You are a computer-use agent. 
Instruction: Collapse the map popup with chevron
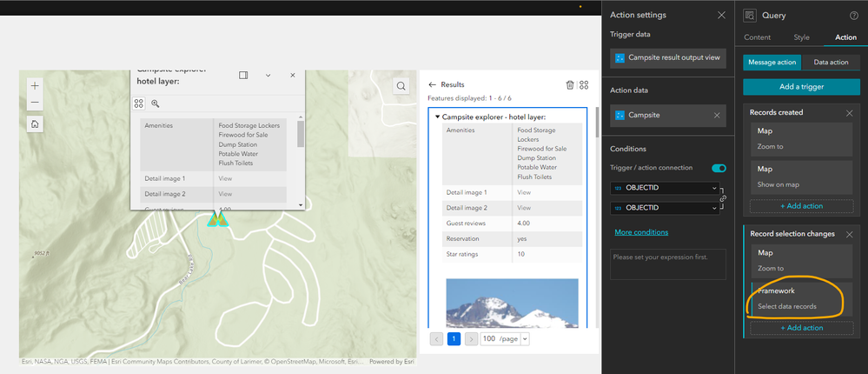tap(268, 76)
